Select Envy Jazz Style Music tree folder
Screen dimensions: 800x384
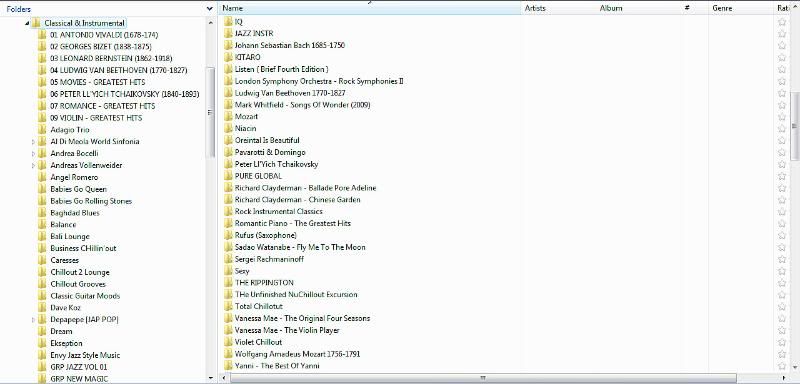click(85, 355)
